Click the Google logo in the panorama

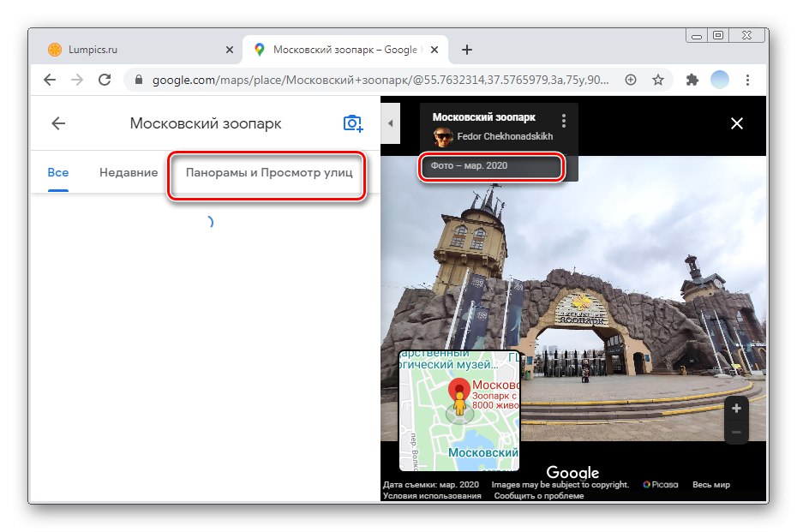[x=572, y=473]
